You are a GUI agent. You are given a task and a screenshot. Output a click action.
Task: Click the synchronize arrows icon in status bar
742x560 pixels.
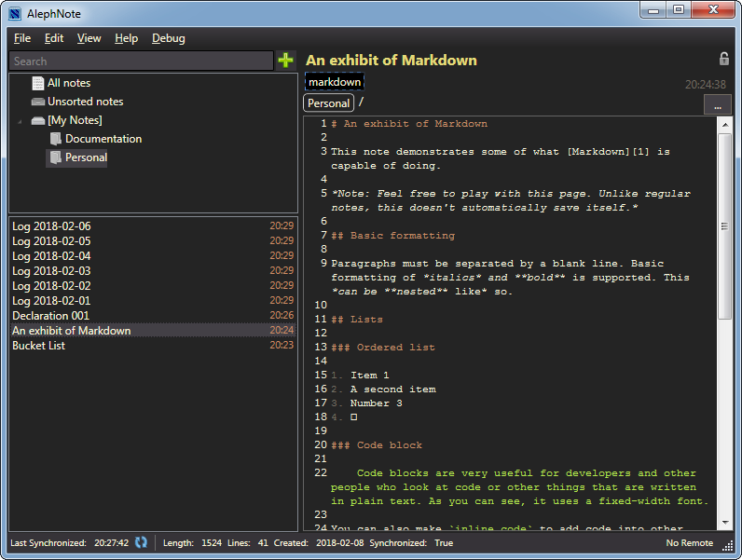[141, 542]
